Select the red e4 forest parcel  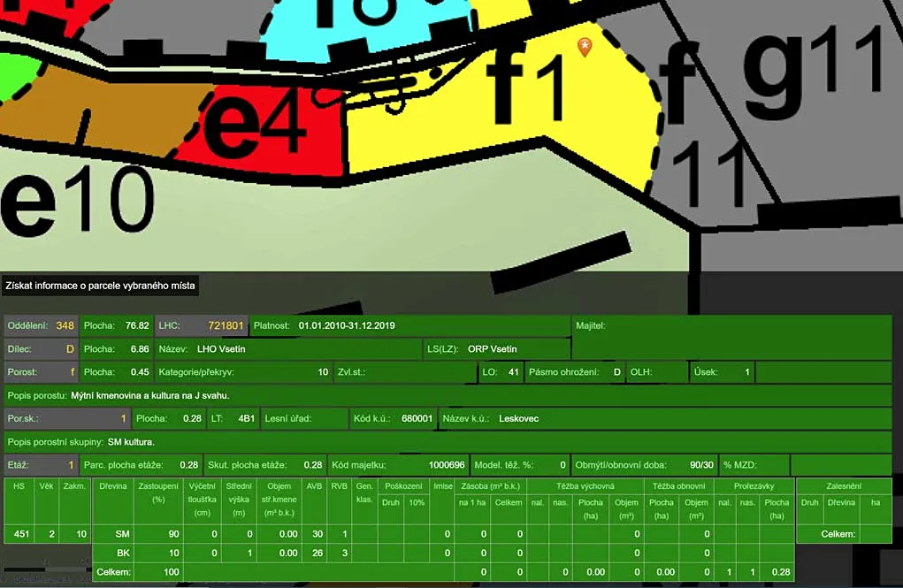point(265,133)
